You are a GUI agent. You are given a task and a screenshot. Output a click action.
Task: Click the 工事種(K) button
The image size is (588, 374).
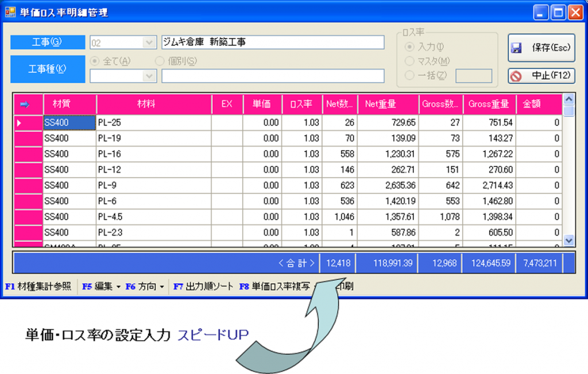tap(48, 69)
